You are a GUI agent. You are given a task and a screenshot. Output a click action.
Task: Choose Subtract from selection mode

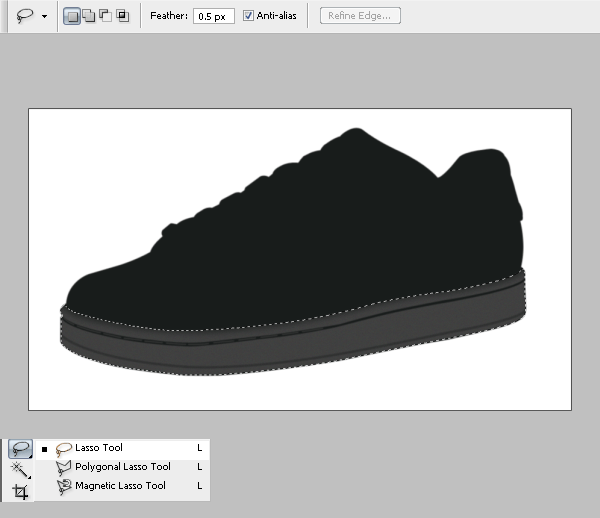click(106, 16)
